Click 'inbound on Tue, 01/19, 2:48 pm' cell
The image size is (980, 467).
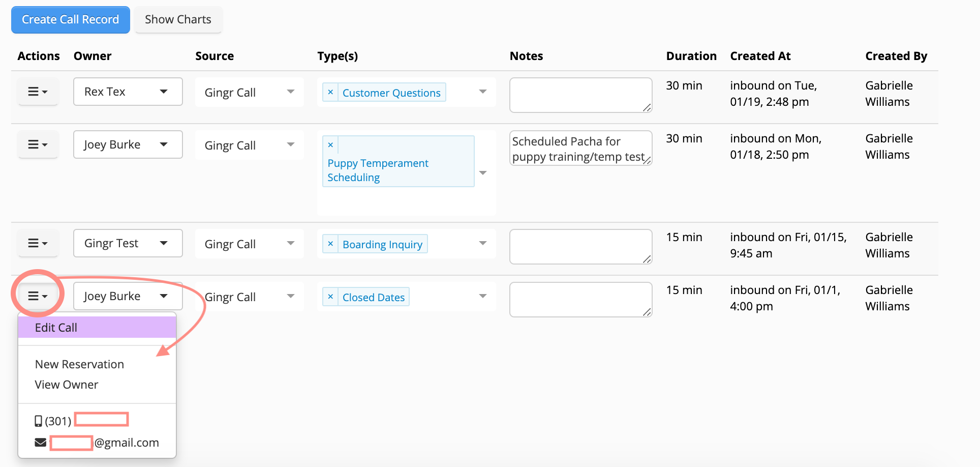pyautogui.click(x=774, y=94)
